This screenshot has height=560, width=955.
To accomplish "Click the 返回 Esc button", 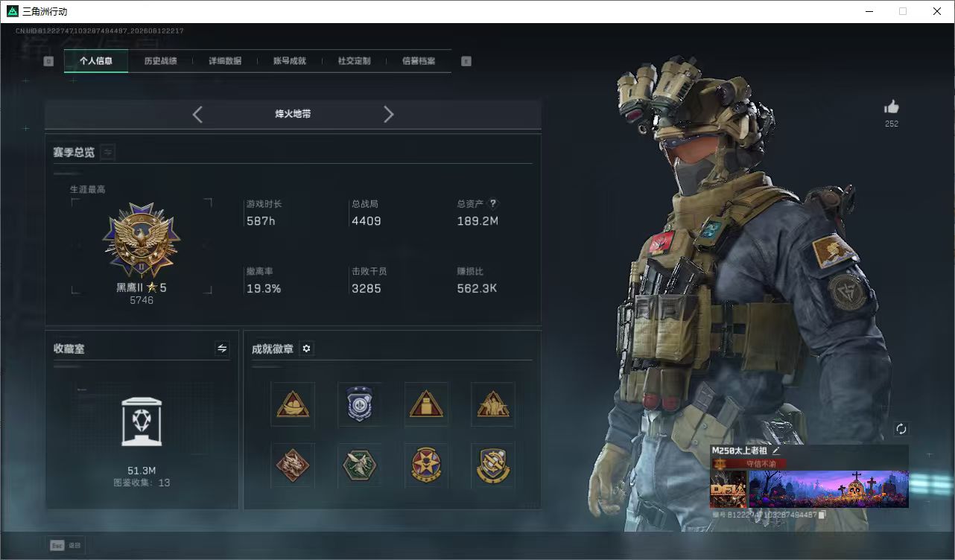I will coord(66,545).
